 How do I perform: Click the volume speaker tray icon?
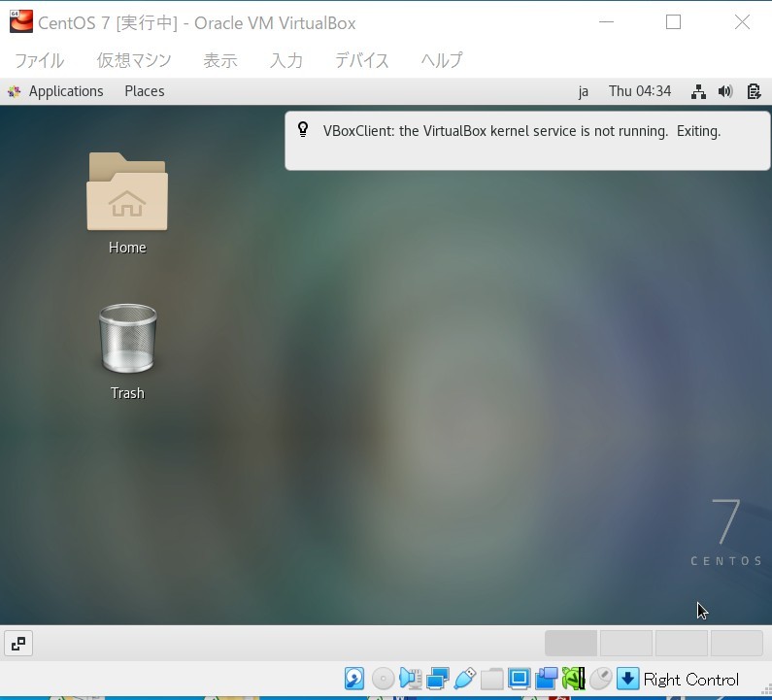coord(725,91)
